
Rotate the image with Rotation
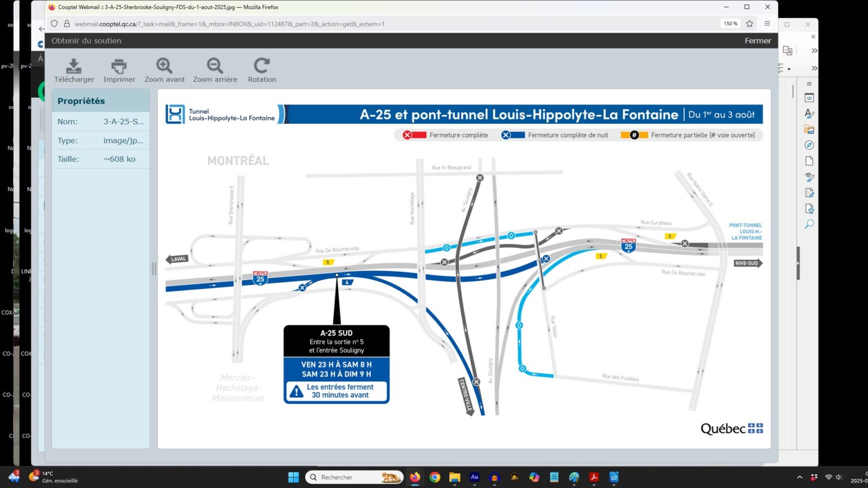coord(262,66)
